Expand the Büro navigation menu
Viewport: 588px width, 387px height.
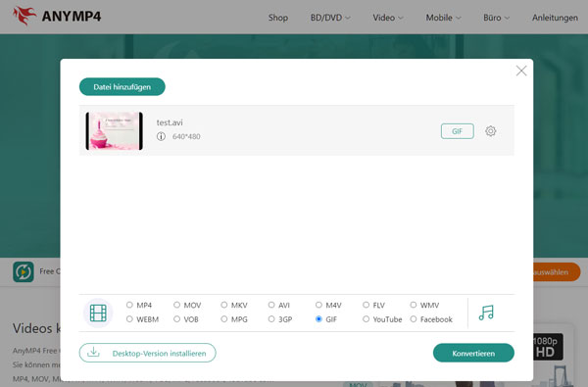pyautogui.click(x=497, y=18)
